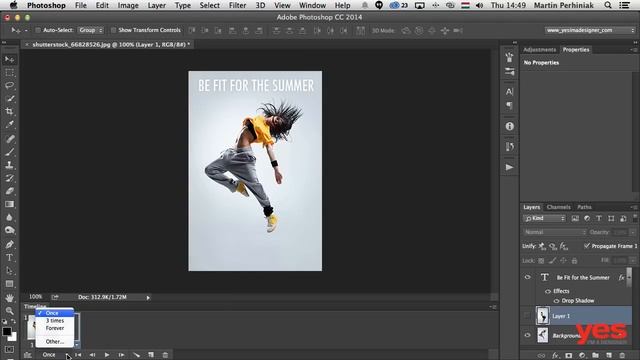This screenshot has width=640, height=360.
Task: Select the first frame button in timeline
Action: [78, 355]
